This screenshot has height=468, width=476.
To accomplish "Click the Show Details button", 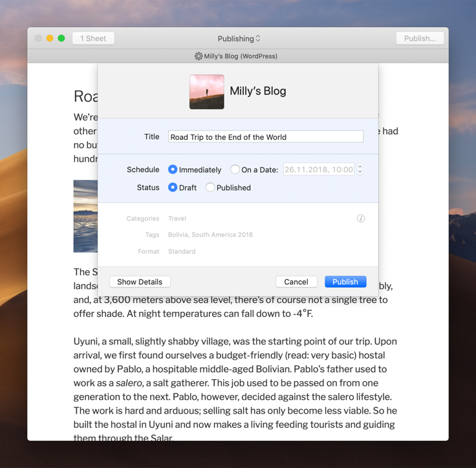I will click(140, 282).
